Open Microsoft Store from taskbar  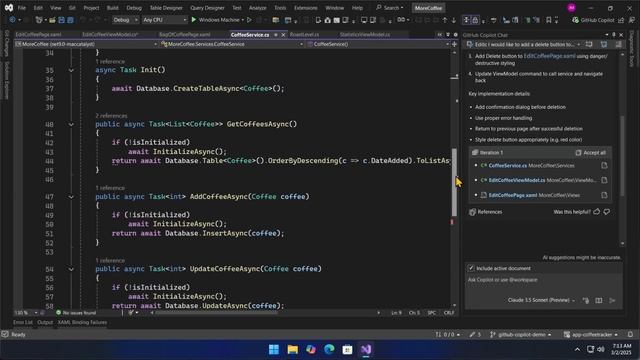[347, 349]
